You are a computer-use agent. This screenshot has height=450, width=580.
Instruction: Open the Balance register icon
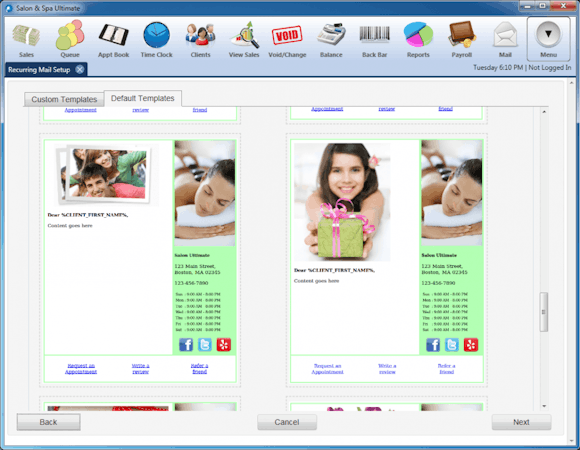[x=331, y=40]
